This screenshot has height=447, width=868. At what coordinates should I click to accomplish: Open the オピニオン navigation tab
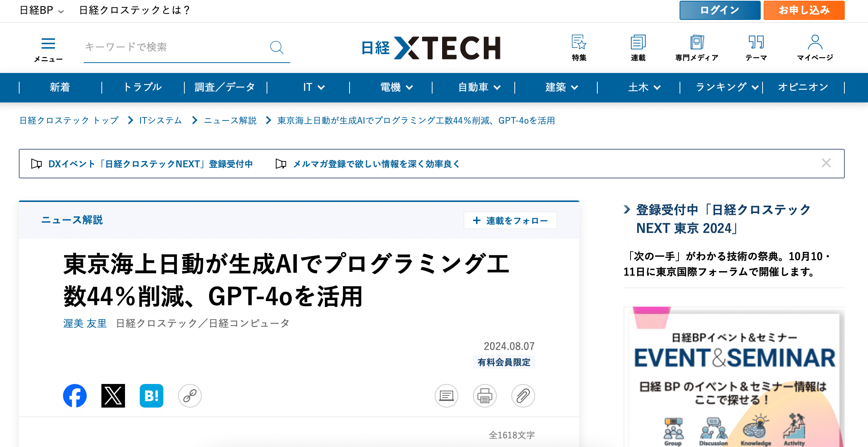pos(803,87)
